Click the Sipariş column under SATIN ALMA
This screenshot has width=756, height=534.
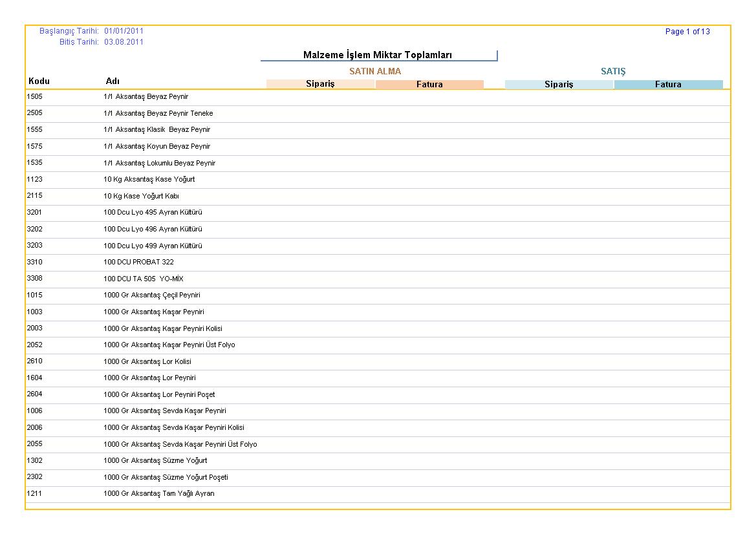coord(320,84)
